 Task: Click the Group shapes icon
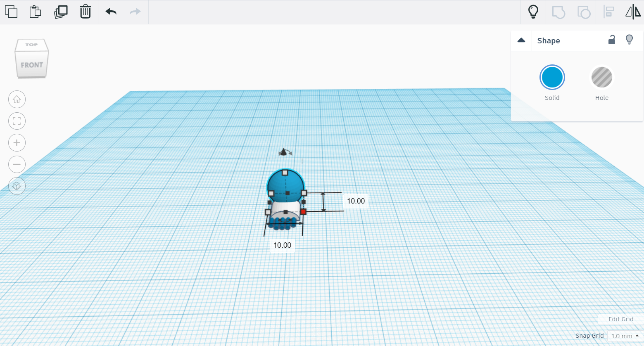coord(558,12)
